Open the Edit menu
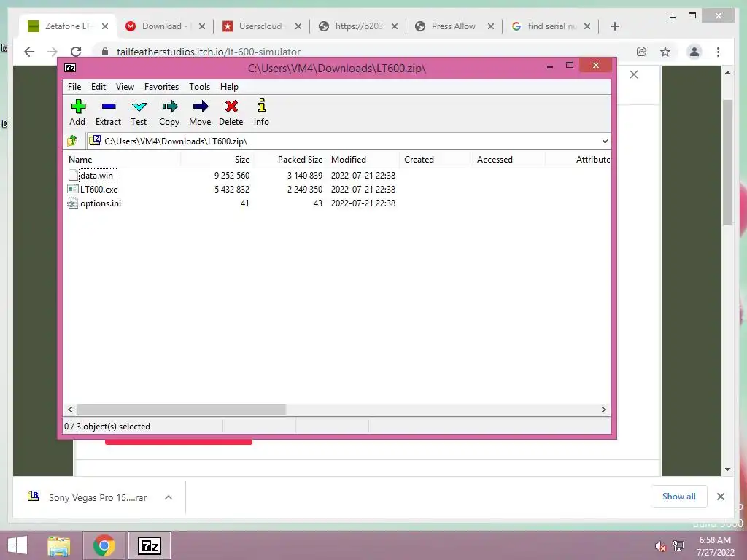 point(98,87)
